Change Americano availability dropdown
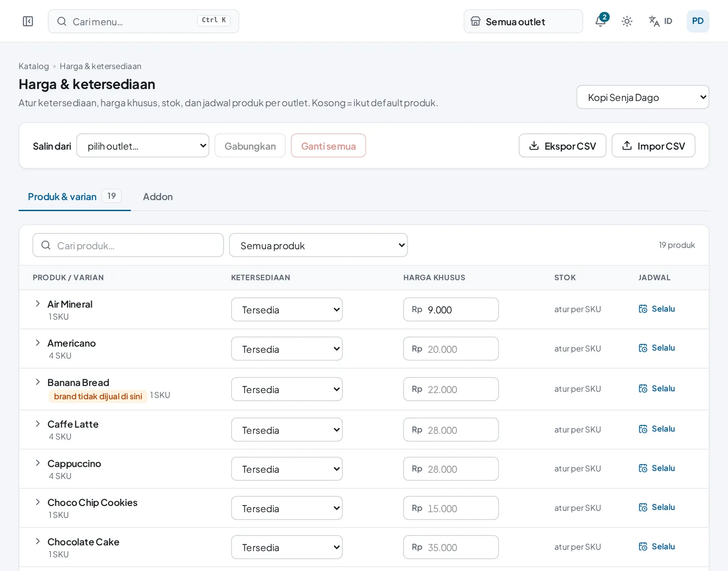728x571 pixels. click(287, 349)
